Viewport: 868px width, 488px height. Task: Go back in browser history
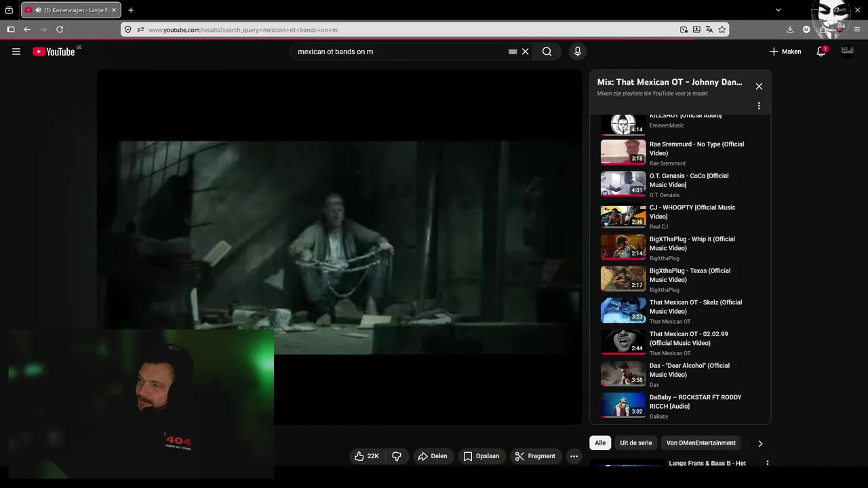coord(27,30)
